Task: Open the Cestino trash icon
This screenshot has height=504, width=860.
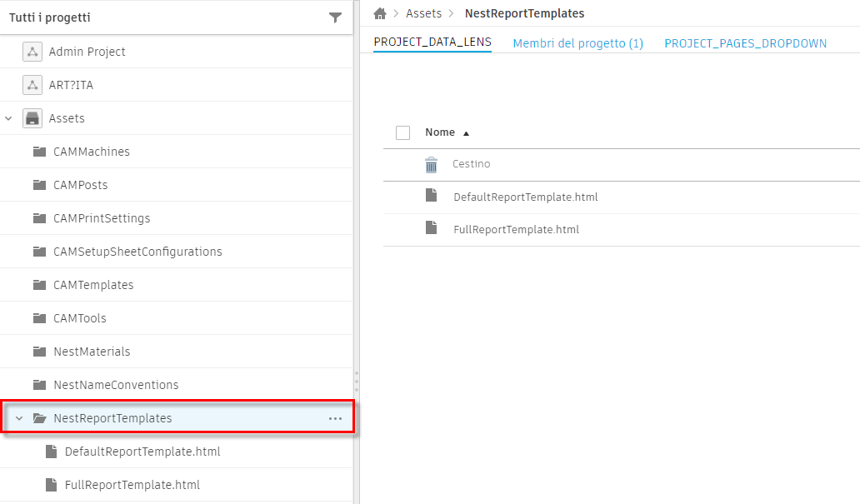Action: [x=431, y=164]
